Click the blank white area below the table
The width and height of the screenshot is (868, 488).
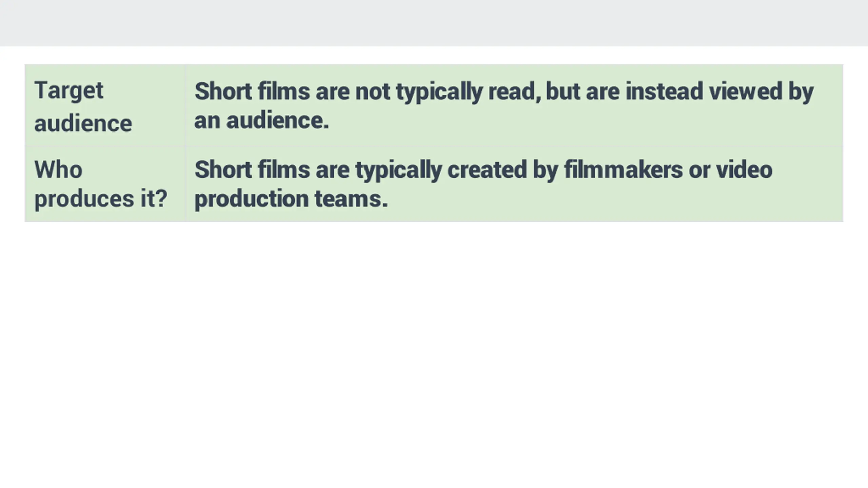coord(434,352)
